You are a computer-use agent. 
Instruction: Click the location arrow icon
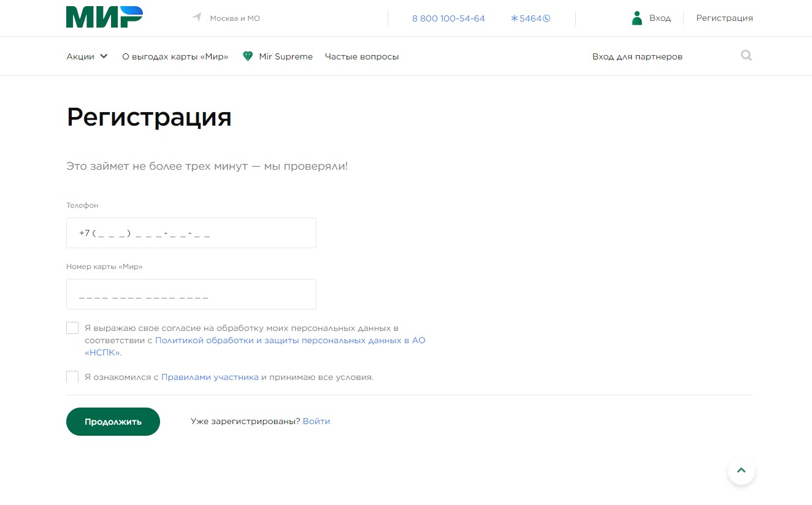(197, 17)
